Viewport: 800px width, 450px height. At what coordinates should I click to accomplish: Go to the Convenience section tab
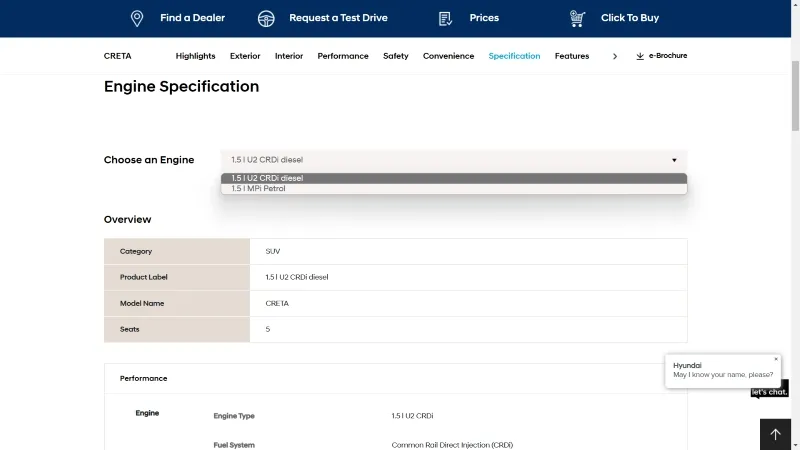(x=448, y=56)
